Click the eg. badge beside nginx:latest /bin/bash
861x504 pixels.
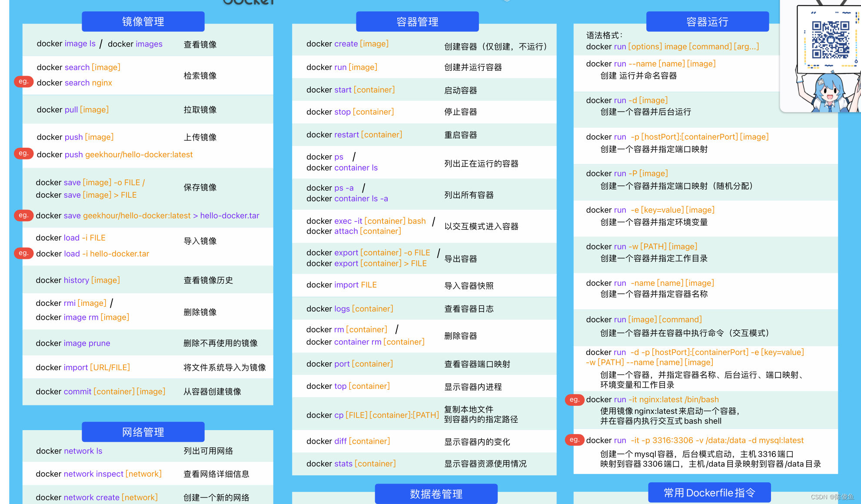[x=574, y=400]
